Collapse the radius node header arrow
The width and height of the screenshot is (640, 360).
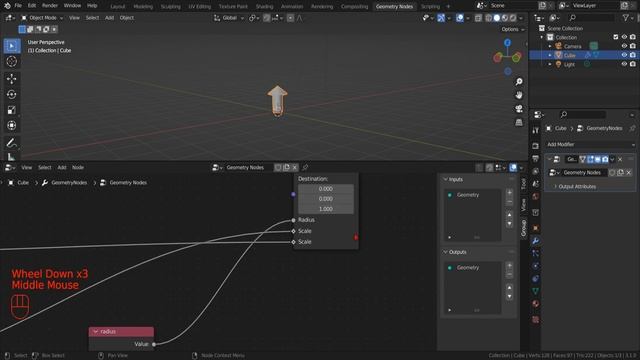pyautogui.click(x=96, y=332)
